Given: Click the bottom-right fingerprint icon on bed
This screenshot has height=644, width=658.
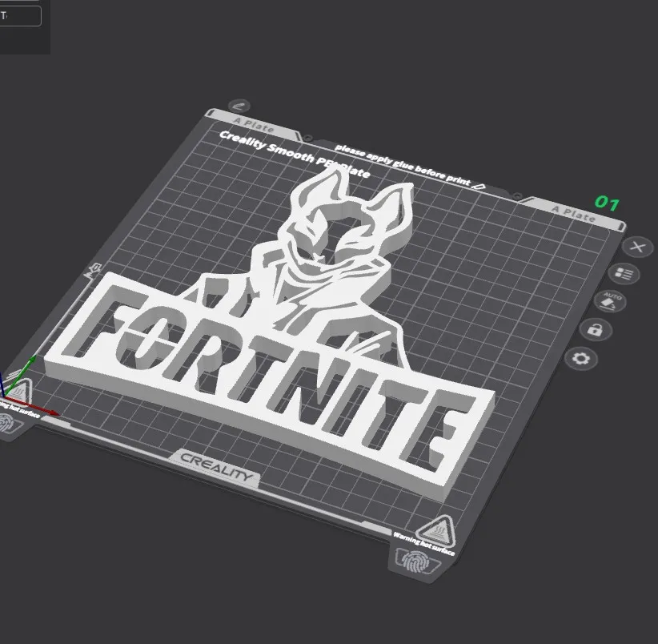Looking at the screenshot, I should [415, 559].
